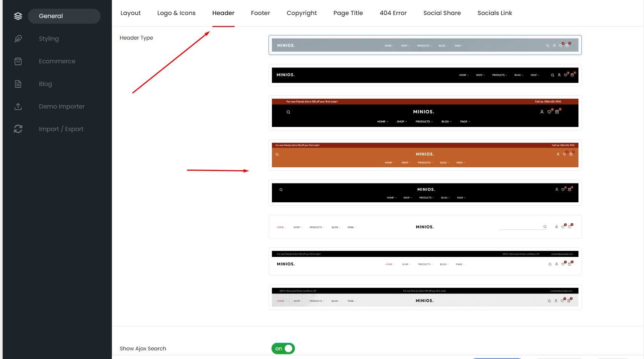Click the Styling feather icon

(18, 39)
